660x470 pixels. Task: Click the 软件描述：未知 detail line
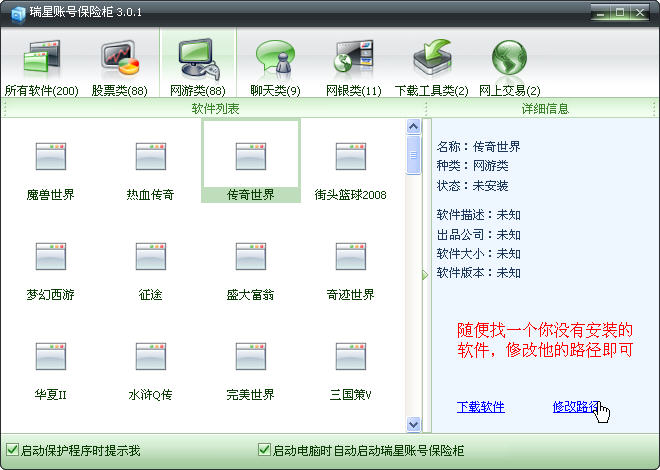[478, 215]
